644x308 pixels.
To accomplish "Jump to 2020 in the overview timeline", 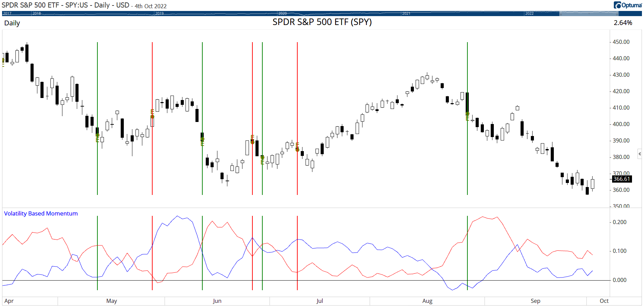I will tap(283, 13).
